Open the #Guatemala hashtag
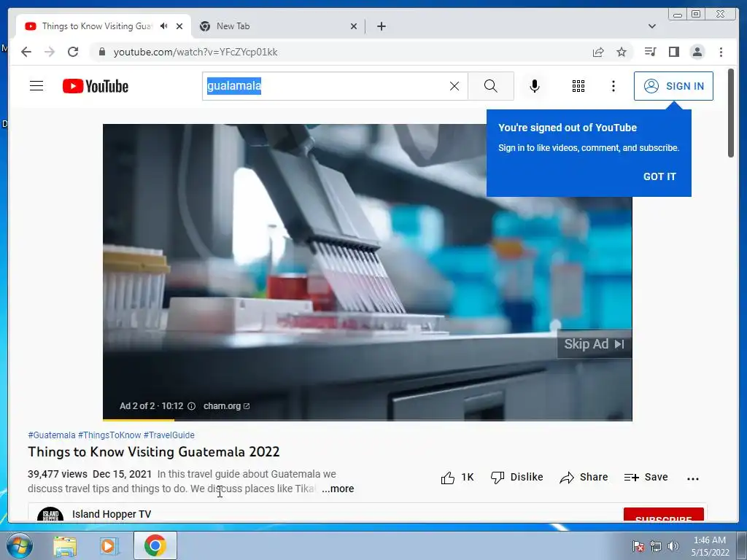The height and width of the screenshot is (560, 747). point(52,435)
